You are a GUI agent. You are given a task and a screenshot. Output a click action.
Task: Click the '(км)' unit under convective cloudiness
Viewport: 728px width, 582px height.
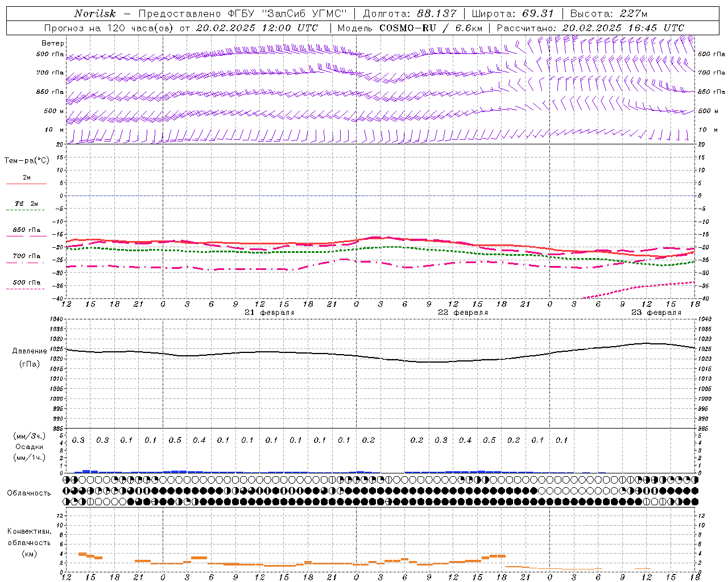[x=29, y=554]
